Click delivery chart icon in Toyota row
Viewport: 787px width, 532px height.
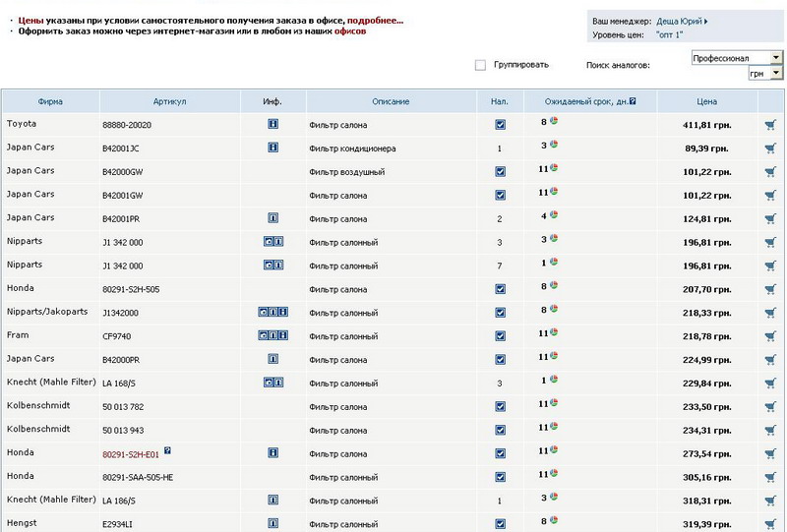[554, 120]
